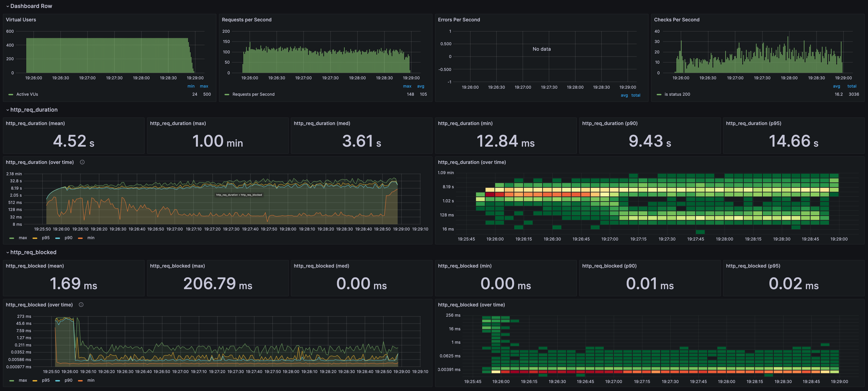Click green series color icon for Active VUs
This screenshot has height=391, width=868.
(x=11, y=94)
